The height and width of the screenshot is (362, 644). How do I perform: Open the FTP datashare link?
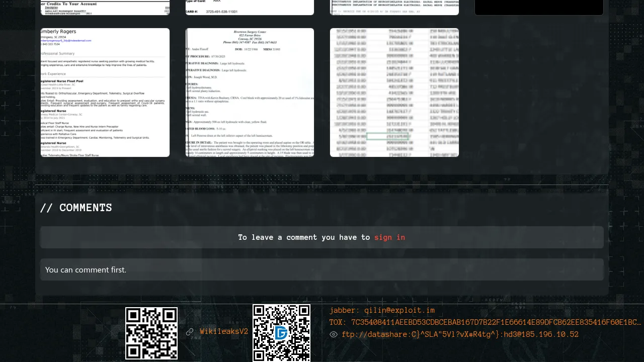[x=460, y=334]
